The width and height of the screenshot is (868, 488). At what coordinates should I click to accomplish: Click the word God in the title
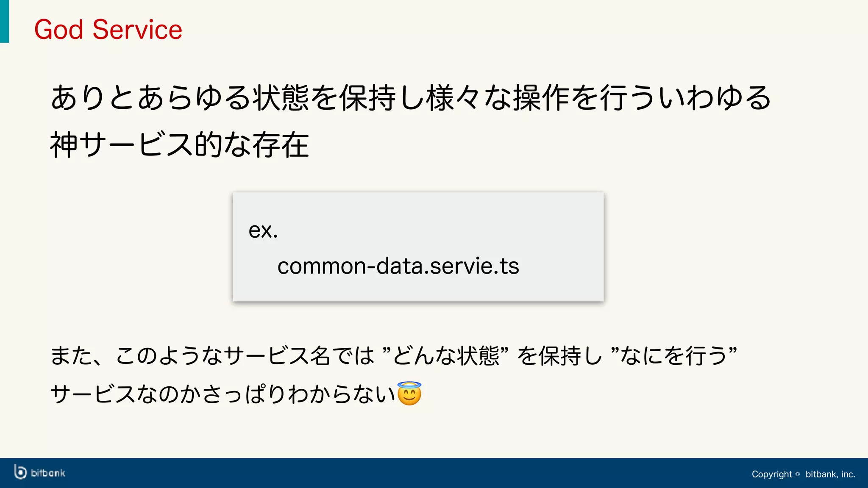pyautogui.click(x=58, y=30)
